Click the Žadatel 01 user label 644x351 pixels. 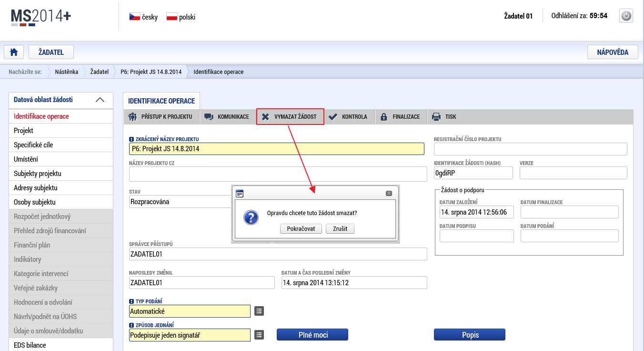pos(518,16)
